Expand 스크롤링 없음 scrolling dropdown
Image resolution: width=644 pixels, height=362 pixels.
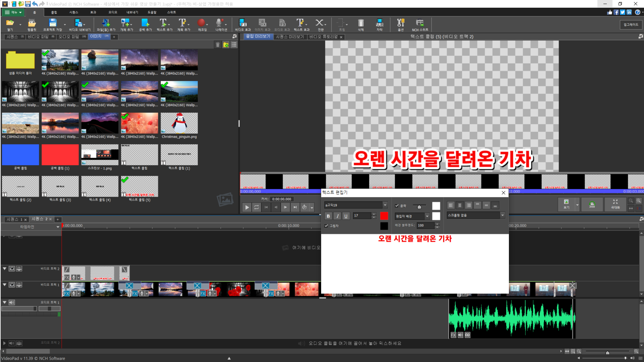(x=502, y=215)
